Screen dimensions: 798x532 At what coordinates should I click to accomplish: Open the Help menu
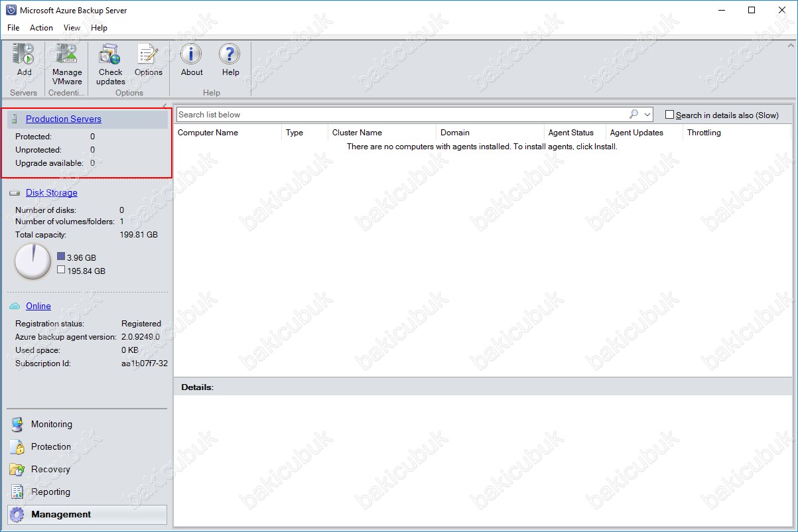(x=99, y=28)
